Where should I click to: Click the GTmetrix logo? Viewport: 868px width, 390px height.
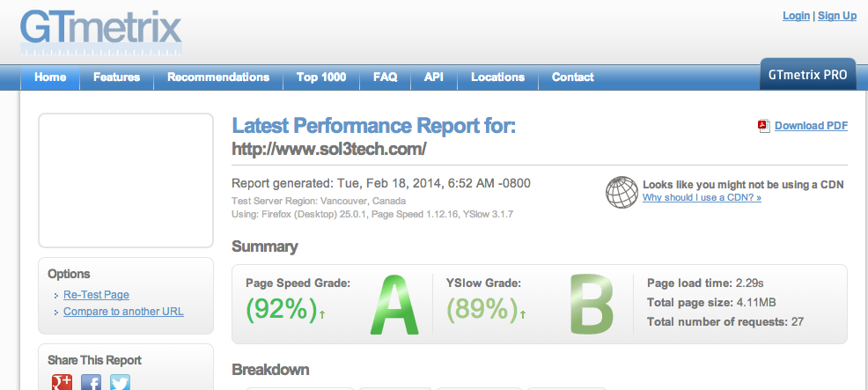(101, 32)
